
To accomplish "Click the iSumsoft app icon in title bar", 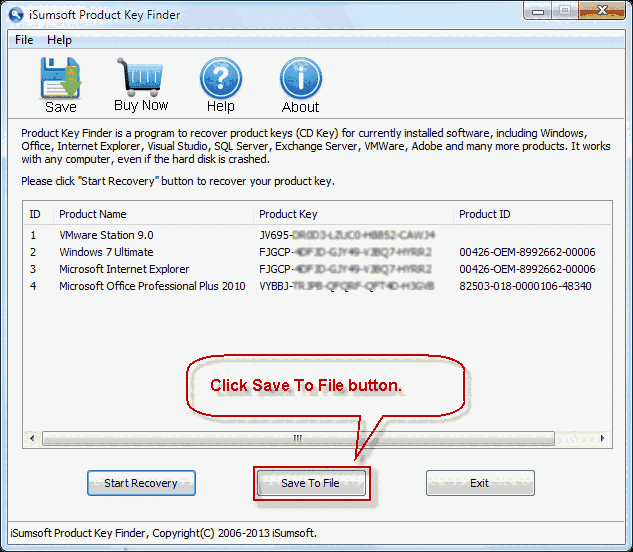I will tap(16, 15).
